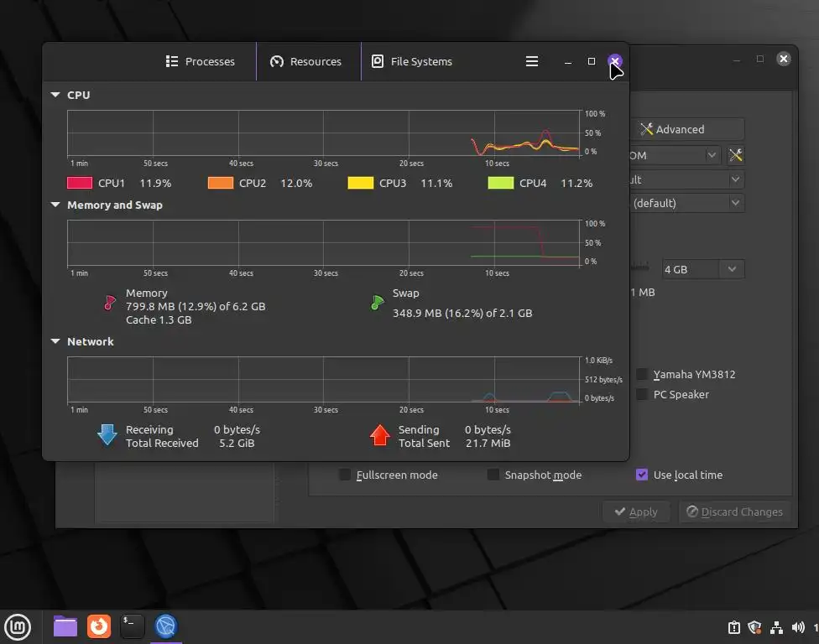Click Discard Changes button
Image resolution: width=819 pixels, height=644 pixels.
(x=734, y=512)
